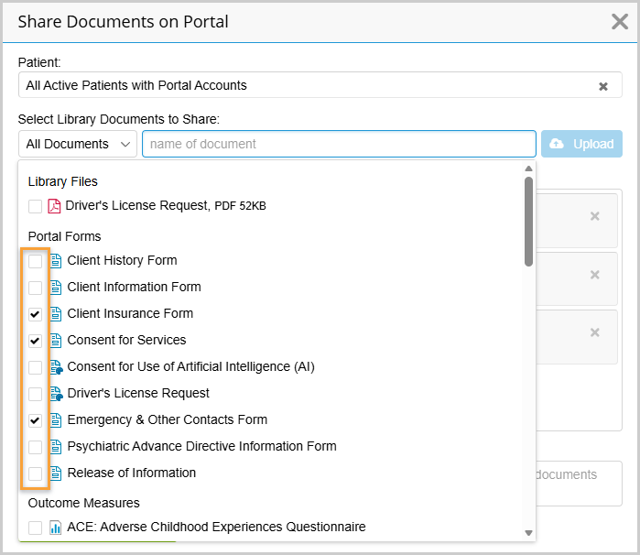Clear the selected patient with the x icon
Image resolution: width=640 pixels, height=555 pixels.
(603, 86)
